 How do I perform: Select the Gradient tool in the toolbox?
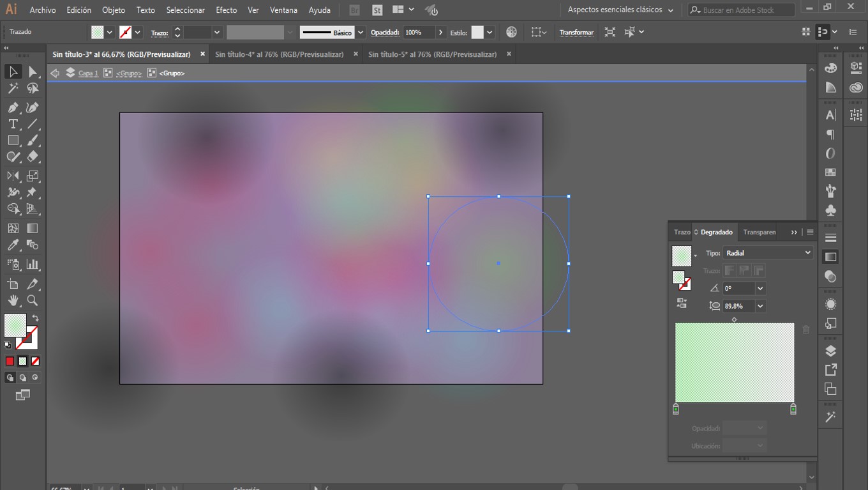click(33, 228)
